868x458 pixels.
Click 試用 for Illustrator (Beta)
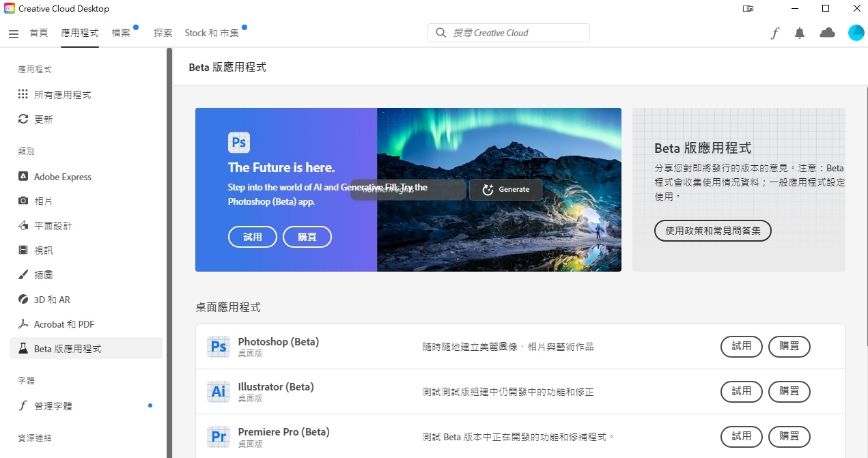(x=742, y=392)
